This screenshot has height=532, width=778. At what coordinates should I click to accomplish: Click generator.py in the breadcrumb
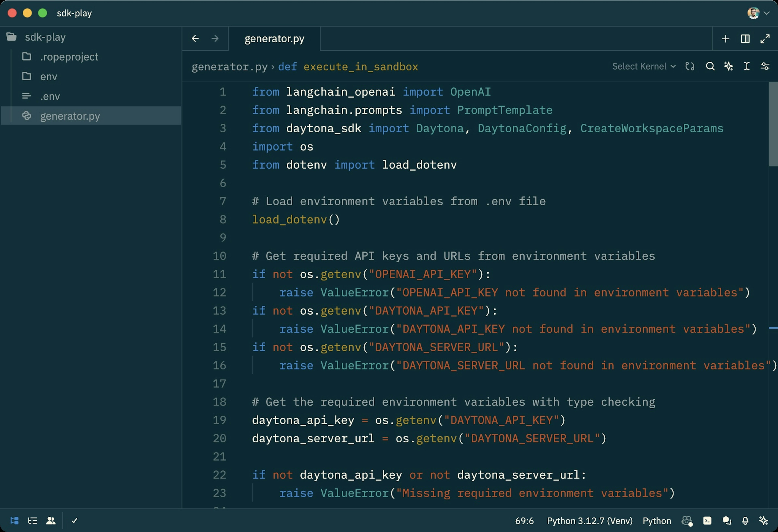[229, 67]
